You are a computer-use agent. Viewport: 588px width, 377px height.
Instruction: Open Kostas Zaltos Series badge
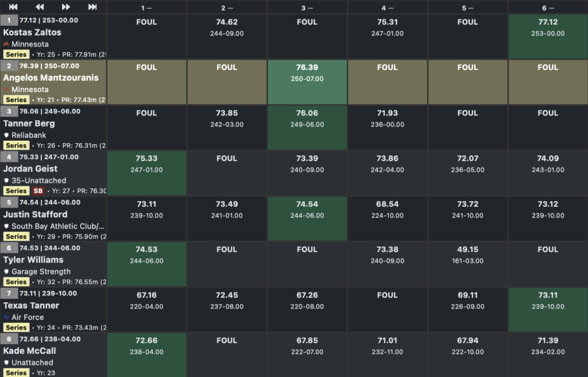tap(16, 55)
